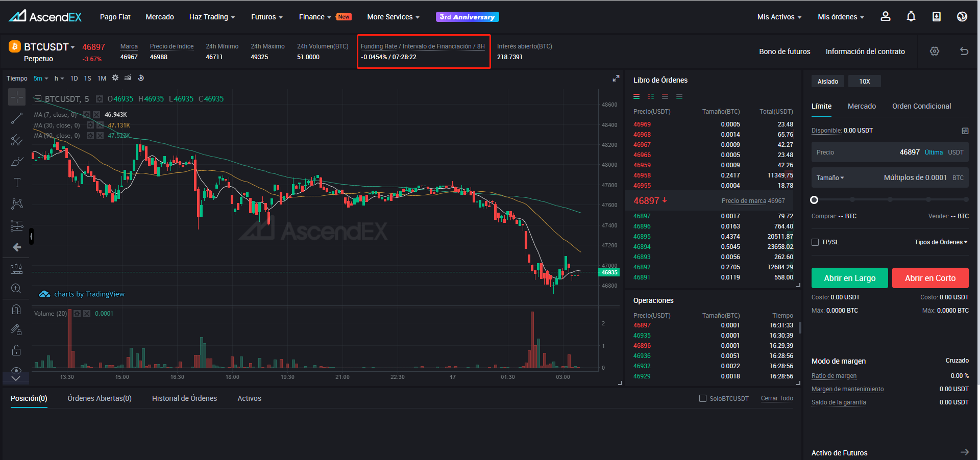This screenshot has height=460, width=980.
Task: Remove the MA (90, close, 0) indicator
Action: click(x=100, y=136)
